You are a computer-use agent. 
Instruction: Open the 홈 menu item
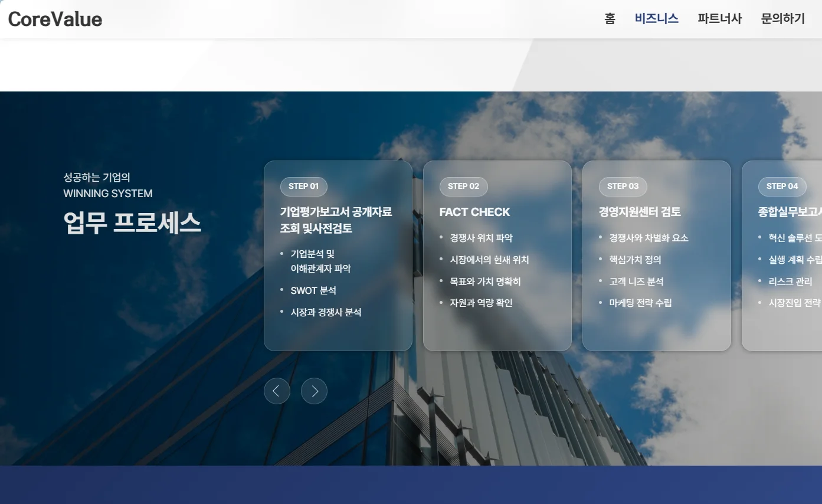tap(610, 19)
